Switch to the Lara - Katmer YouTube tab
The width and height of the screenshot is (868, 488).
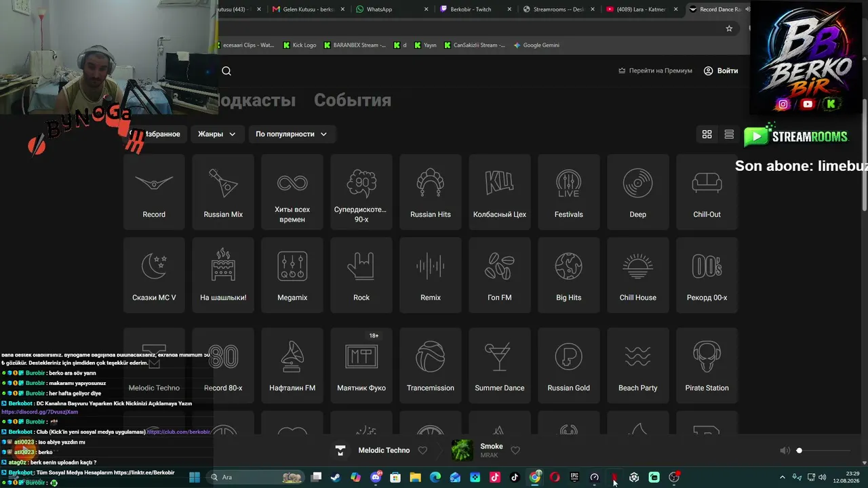641,9
